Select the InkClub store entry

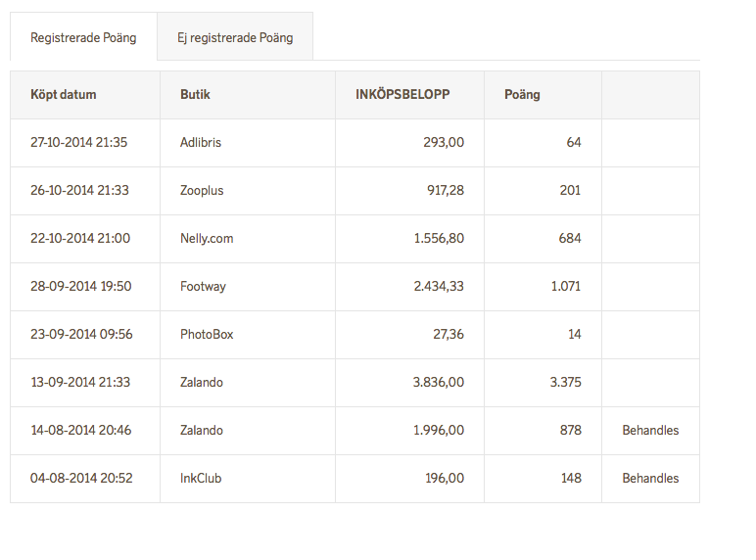click(x=202, y=479)
